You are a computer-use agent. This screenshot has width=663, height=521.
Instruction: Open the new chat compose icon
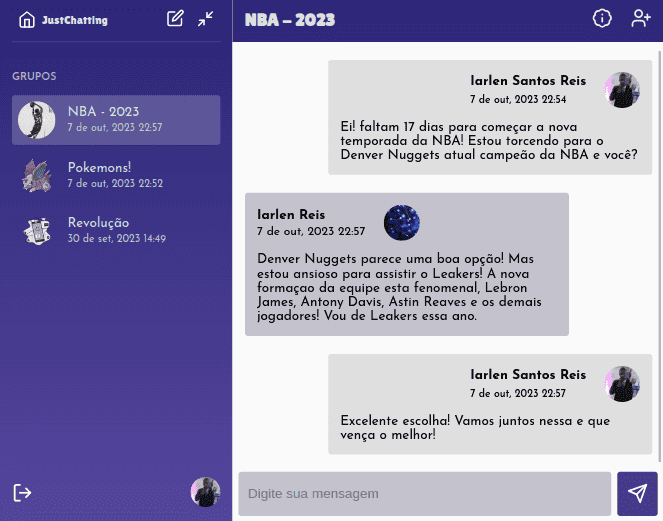(175, 19)
